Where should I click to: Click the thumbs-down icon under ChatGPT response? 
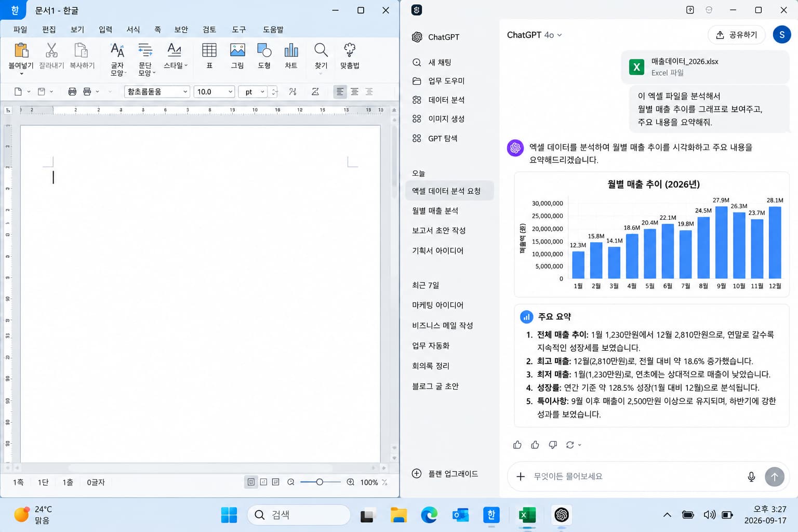click(553, 445)
